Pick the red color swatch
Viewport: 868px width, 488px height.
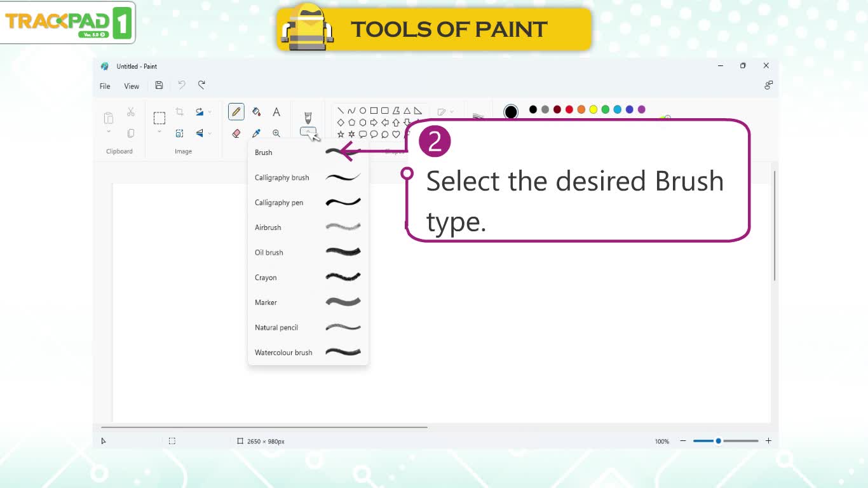click(x=569, y=109)
